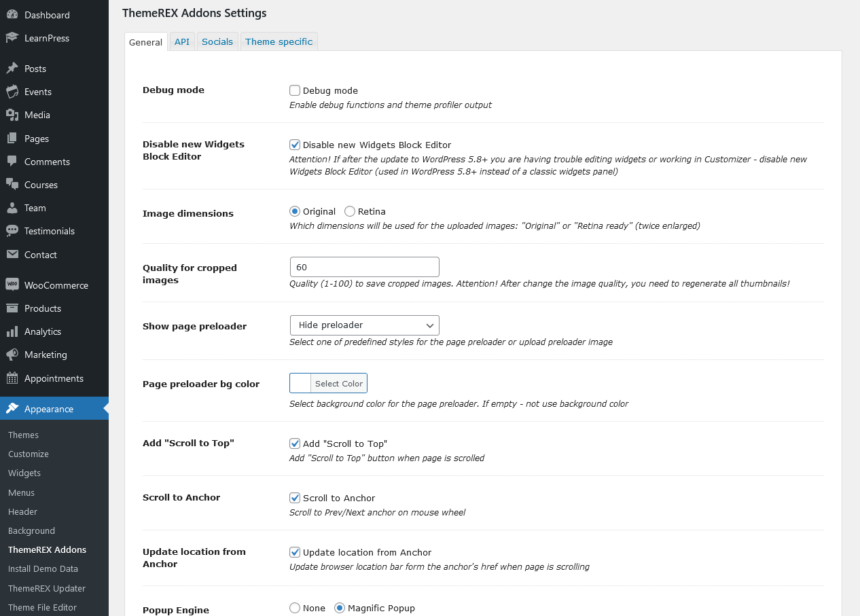Uncheck Update location from Anchor
860x616 pixels.
295,552
